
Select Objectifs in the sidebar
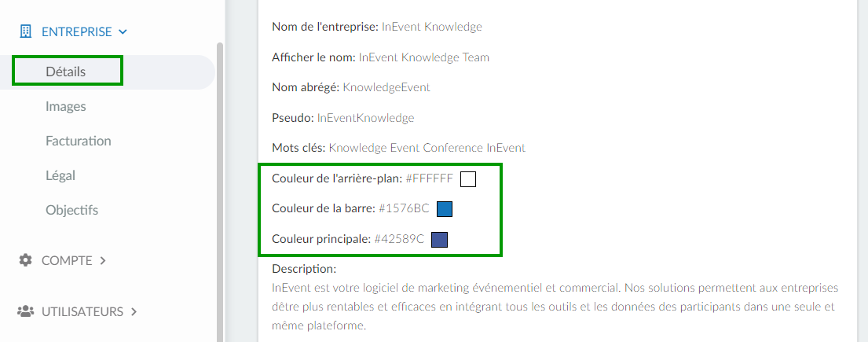[x=72, y=210]
